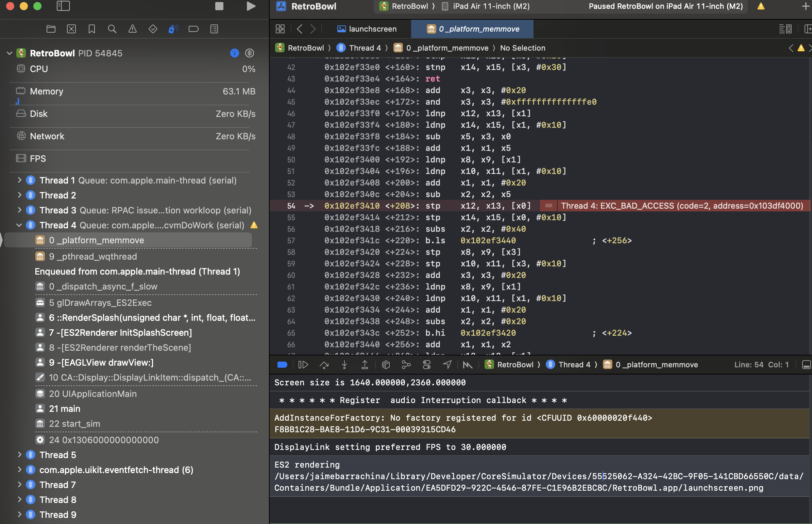Expand Thread 1 main-thread disclosure
The width and height of the screenshot is (812, 524).
[x=19, y=180]
